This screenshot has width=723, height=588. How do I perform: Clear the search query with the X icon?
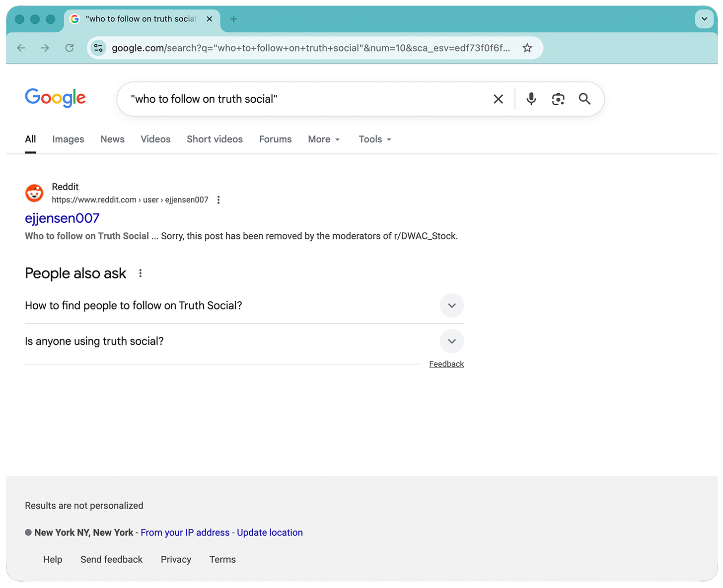[498, 99]
